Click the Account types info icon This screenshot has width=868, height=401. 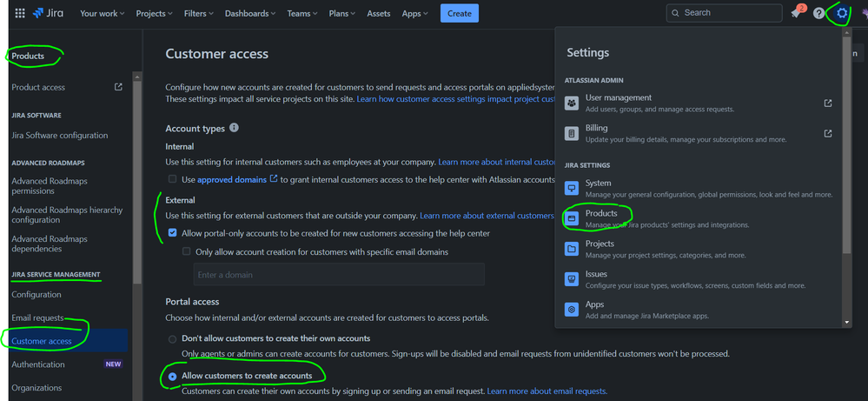(x=235, y=128)
